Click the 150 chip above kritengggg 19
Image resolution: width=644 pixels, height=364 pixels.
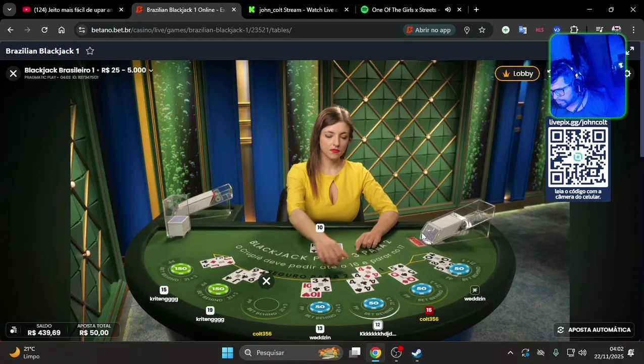[217, 290]
